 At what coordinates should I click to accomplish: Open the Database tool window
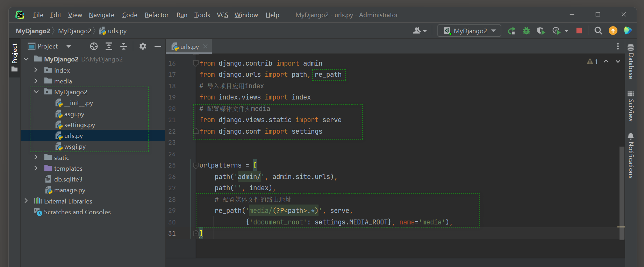click(631, 61)
